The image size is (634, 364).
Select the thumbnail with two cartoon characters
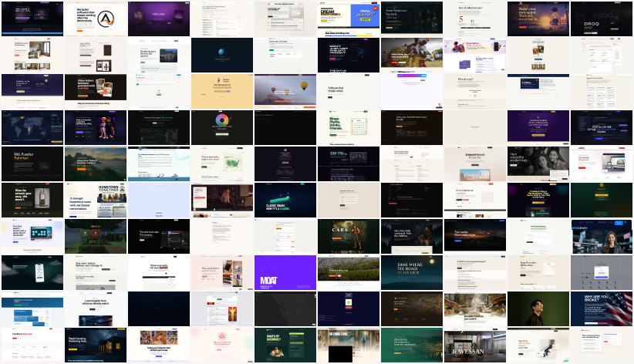(96, 127)
